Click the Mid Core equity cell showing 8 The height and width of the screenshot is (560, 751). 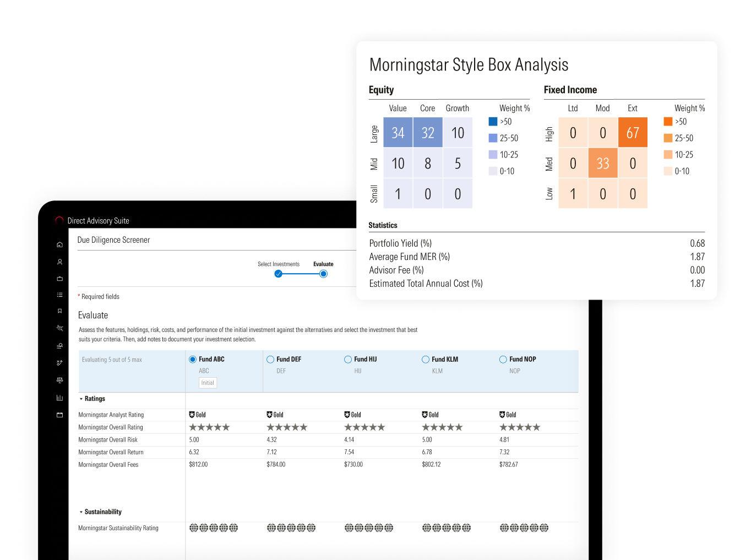coord(428,163)
